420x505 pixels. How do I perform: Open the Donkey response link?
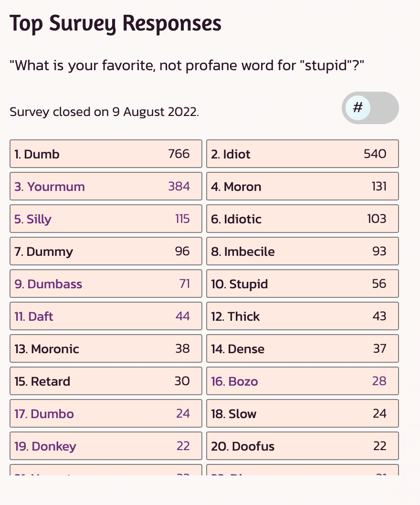pyautogui.click(x=45, y=446)
